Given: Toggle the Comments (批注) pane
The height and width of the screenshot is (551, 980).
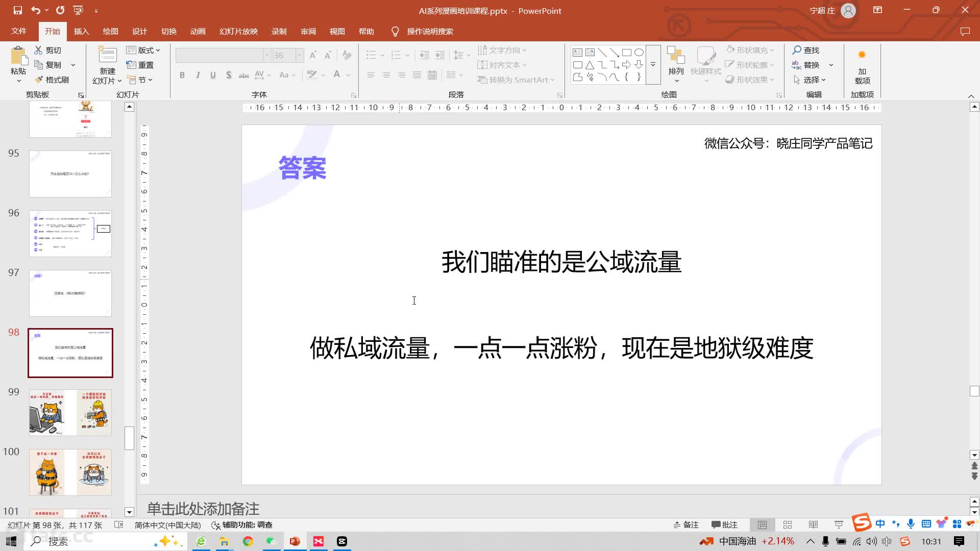Looking at the screenshot, I should pos(724,524).
